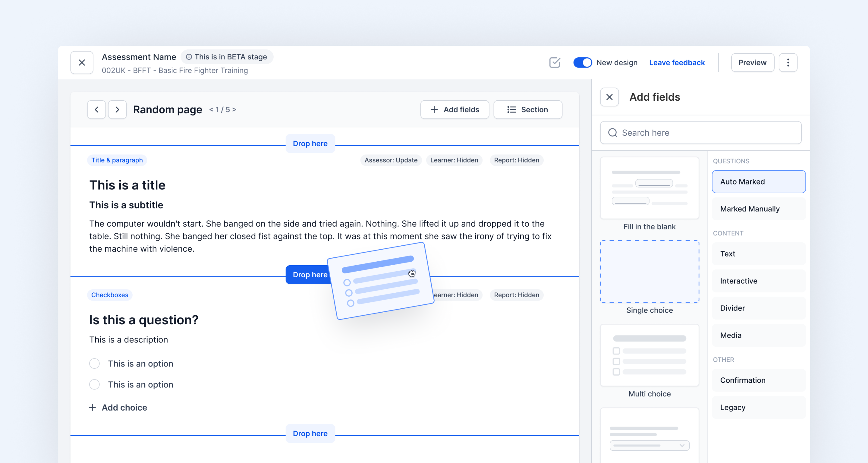This screenshot has width=868, height=463.
Task: Close the assessment editor with the X button
Action: pyautogui.click(x=82, y=63)
